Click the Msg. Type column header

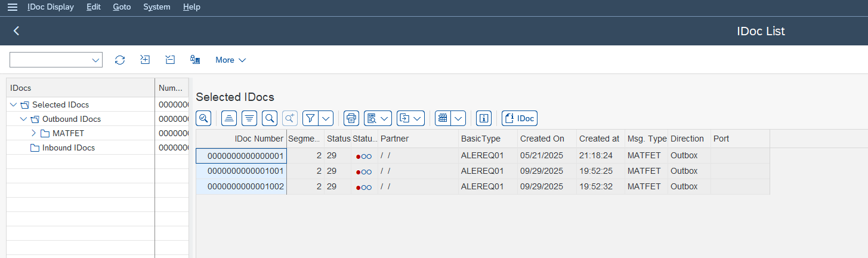(646, 139)
